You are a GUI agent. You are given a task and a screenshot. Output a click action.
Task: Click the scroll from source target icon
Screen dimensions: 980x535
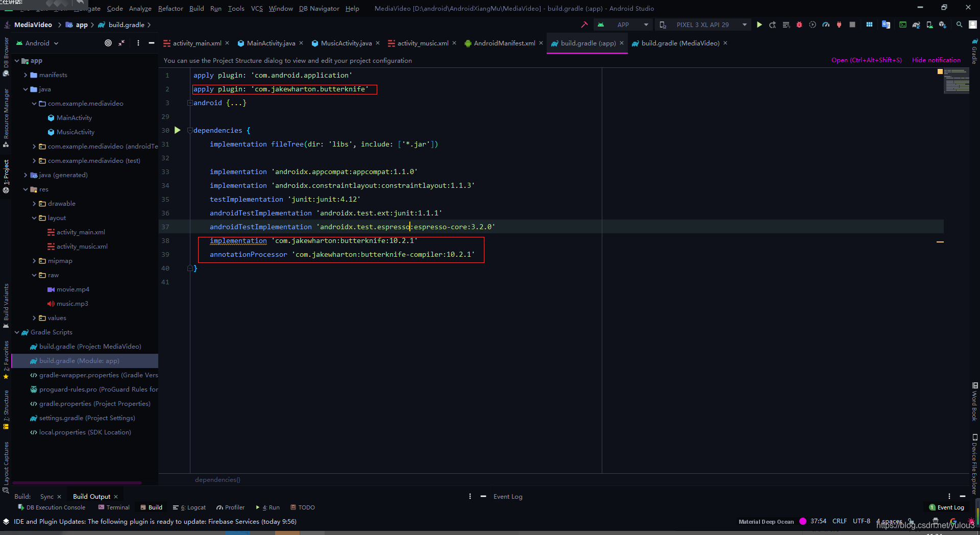point(108,43)
